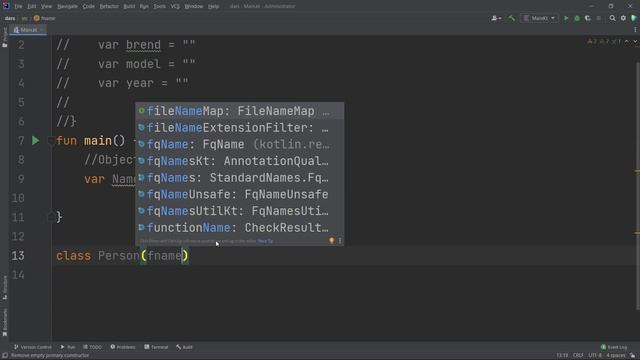Image resolution: width=640 pixels, height=360 pixels.
Task: Open the Window menu
Action: pyautogui.click(x=193, y=7)
